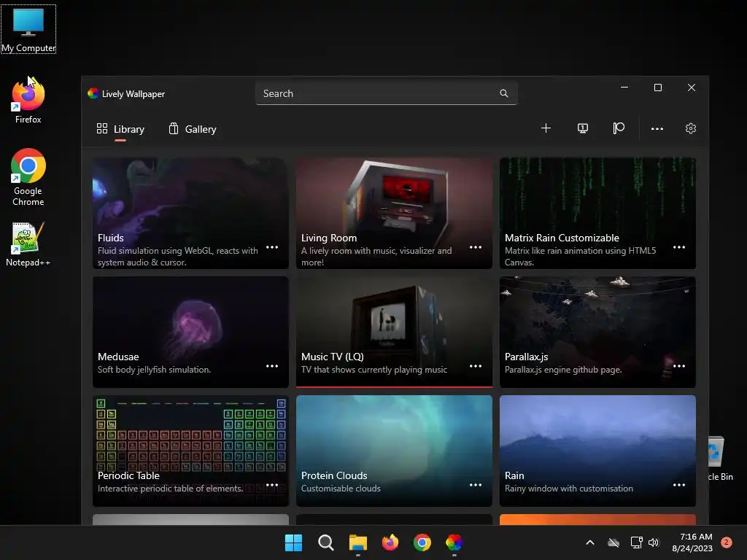Click Lively Wallpaper icon in the taskbar
The image size is (747, 560).
click(454, 542)
